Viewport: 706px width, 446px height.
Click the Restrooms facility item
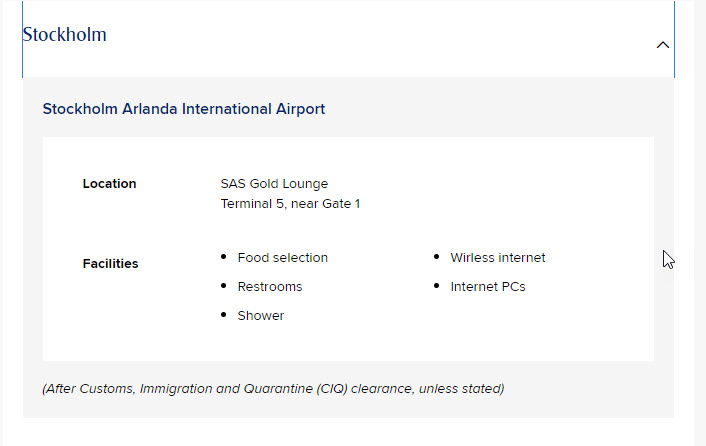tap(269, 287)
